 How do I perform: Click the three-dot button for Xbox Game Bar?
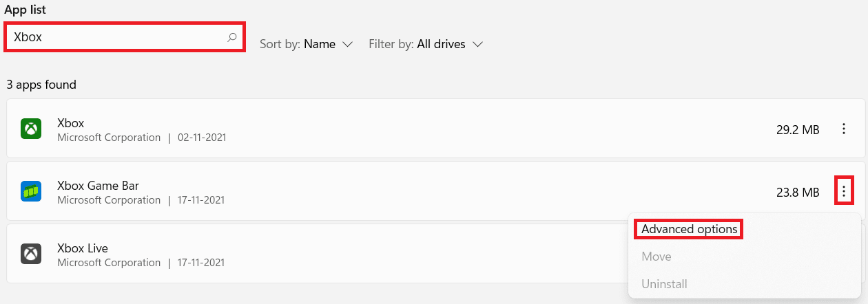[x=844, y=191]
